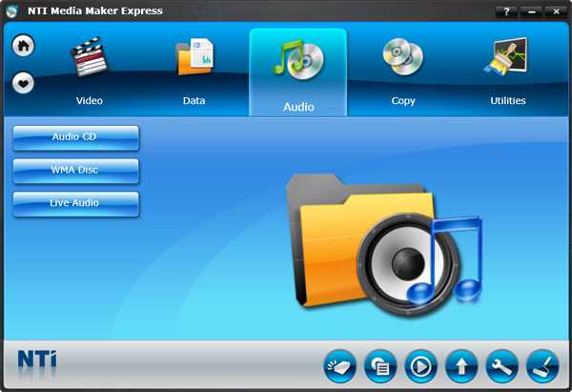Click the Audio CD button
The height and width of the screenshot is (392, 572).
coord(76,138)
